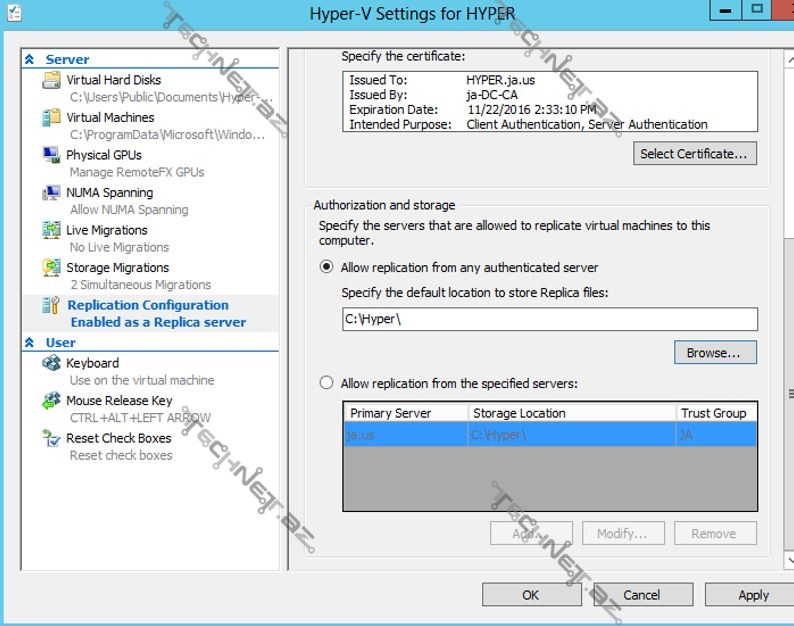Click the Browse button
The height and width of the screenshot is (626, 794).
click(x=713, y=353)
